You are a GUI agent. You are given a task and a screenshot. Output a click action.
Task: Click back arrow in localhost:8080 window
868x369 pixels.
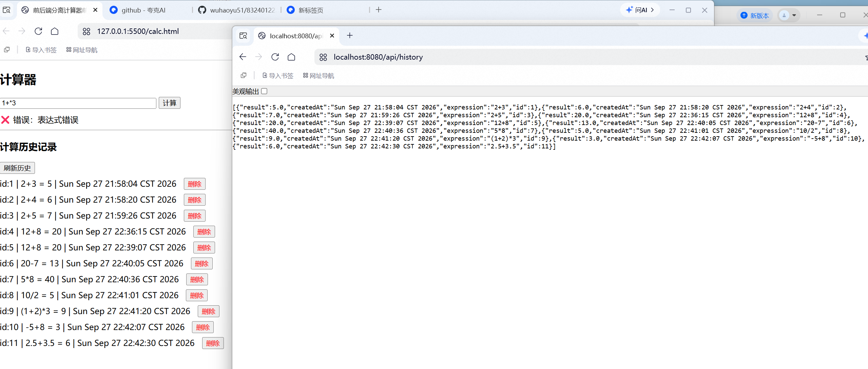pyautogui.click(x=243, y=57)
